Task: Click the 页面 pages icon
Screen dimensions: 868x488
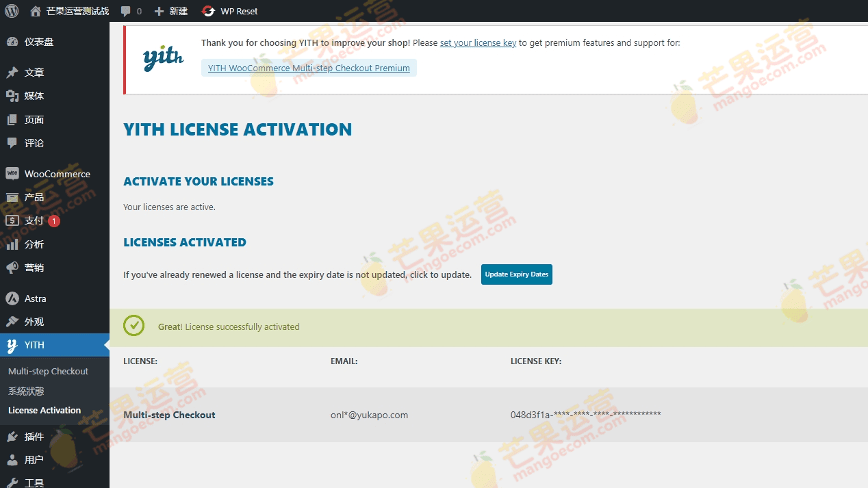Action: 12,120
